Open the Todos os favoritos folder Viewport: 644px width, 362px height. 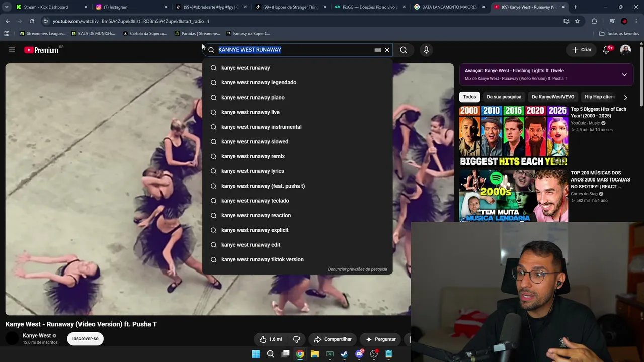click(x=619, y=34)
